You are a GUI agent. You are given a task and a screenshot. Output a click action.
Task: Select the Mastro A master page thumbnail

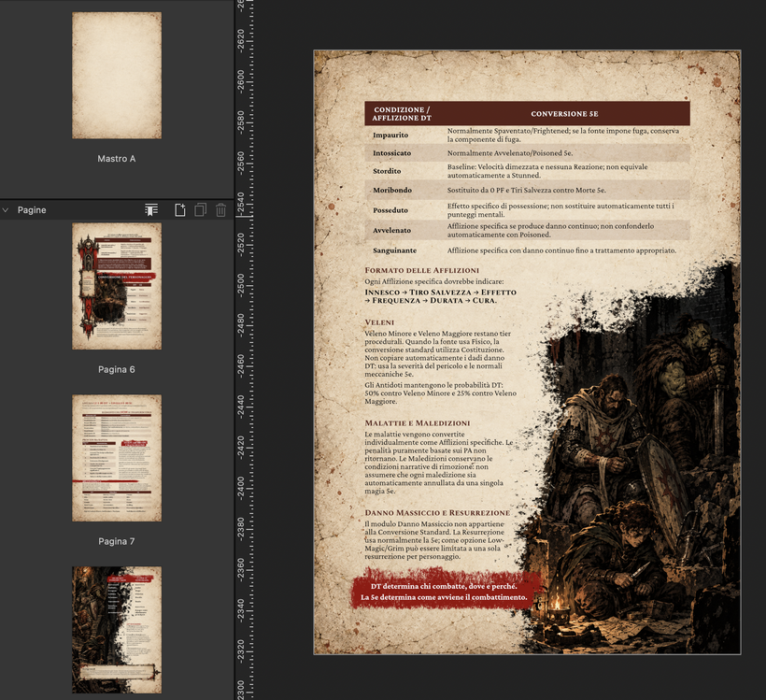tap(117, 76)
